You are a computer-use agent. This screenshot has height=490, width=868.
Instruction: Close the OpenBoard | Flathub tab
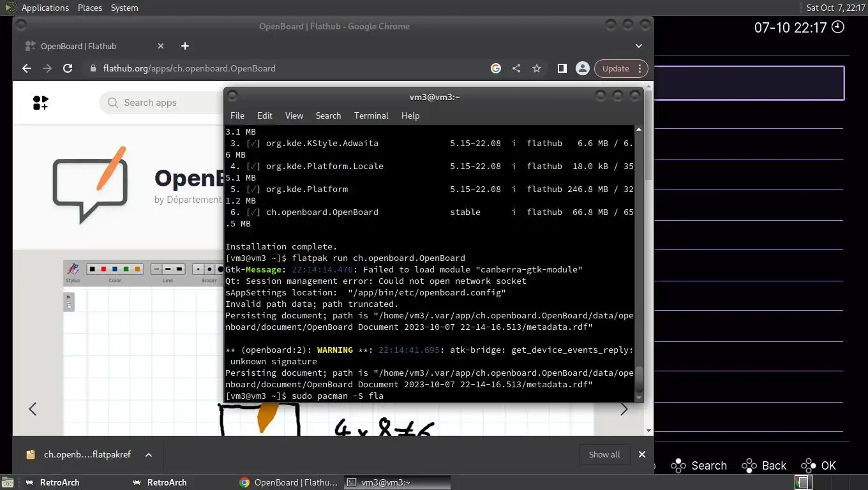(161, 46)
